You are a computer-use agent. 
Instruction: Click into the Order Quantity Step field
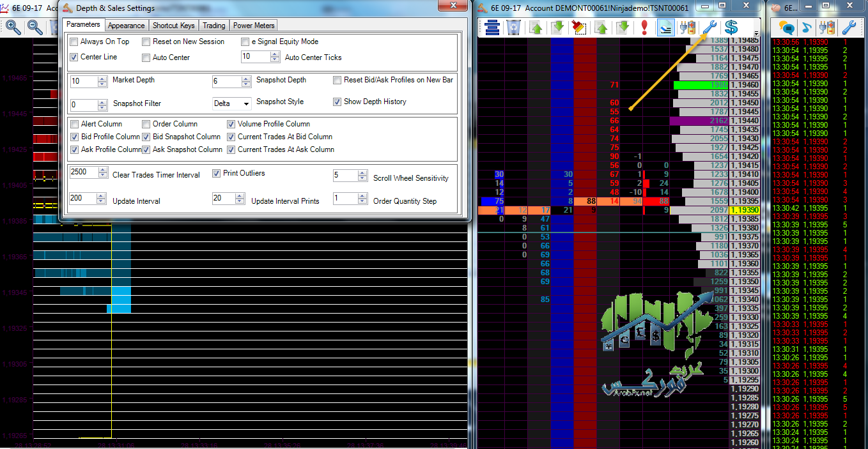[x=346, y=199]
